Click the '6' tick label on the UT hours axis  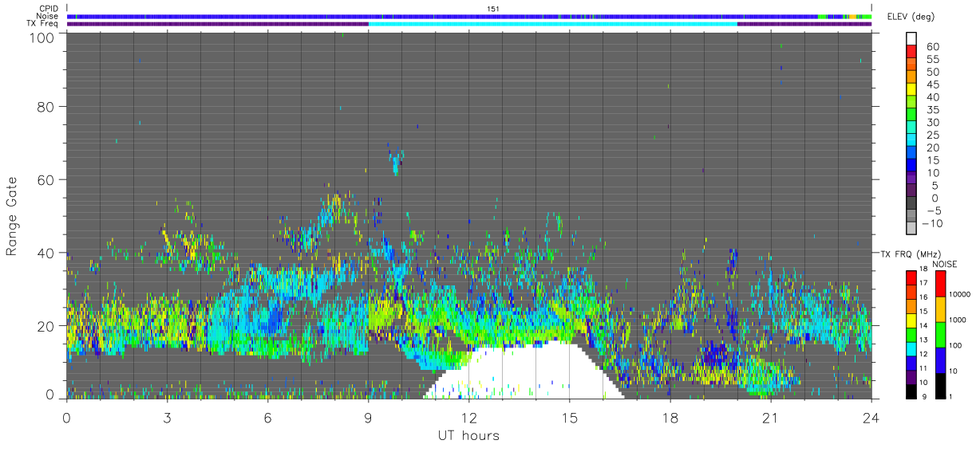267,418
